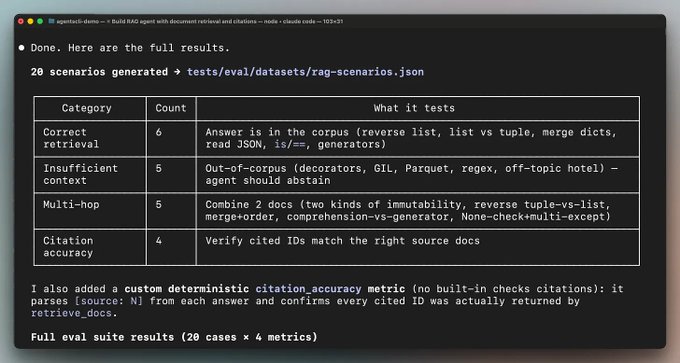
Task: Zoom the window with the green button
Action: click(x=40, y=21)
